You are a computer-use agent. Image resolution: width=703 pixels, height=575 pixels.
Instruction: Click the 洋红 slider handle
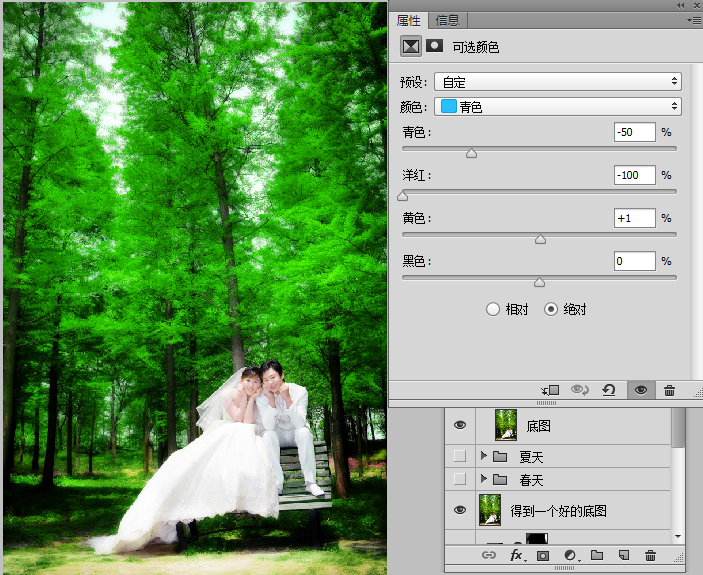403,196
